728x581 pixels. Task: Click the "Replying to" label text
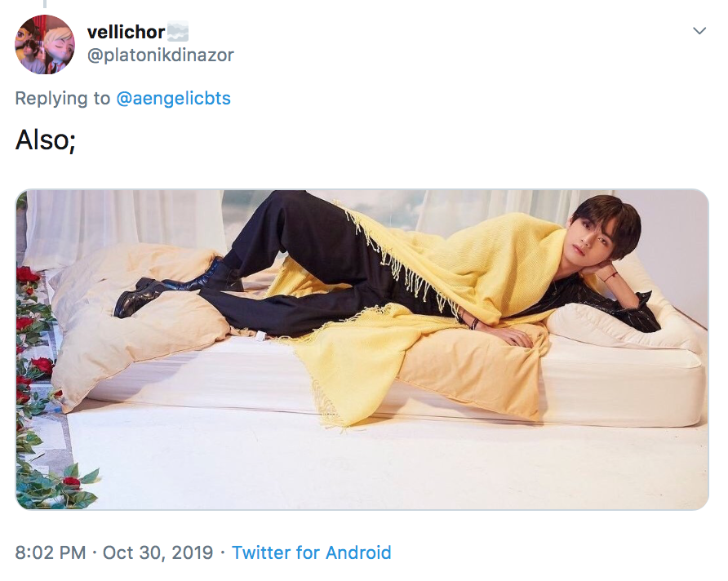pos(62,99)
